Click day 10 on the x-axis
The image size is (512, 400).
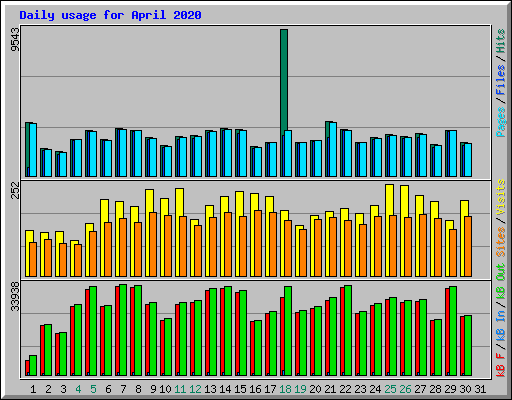click(x=165, y=389)
